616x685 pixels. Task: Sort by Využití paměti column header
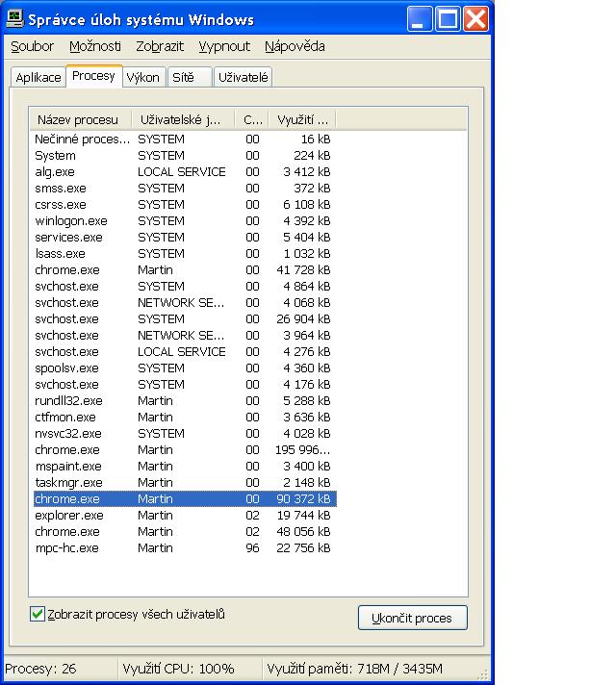pos(301,120)
